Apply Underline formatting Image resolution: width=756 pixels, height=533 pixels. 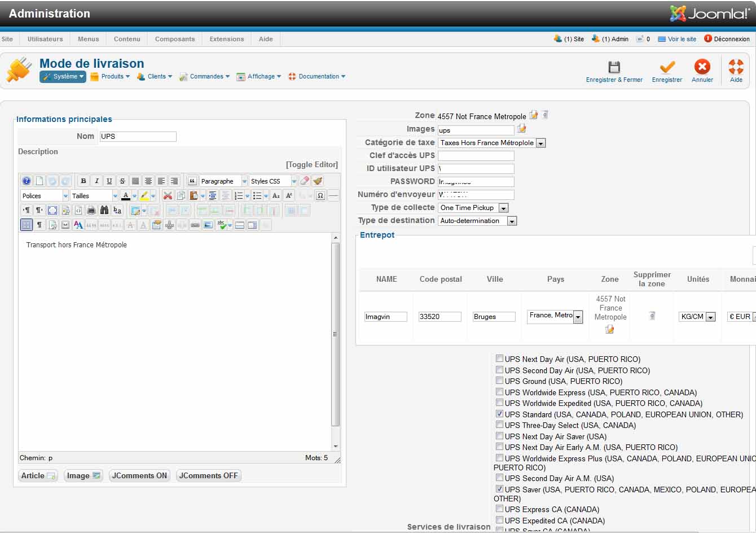pos(109,181)
